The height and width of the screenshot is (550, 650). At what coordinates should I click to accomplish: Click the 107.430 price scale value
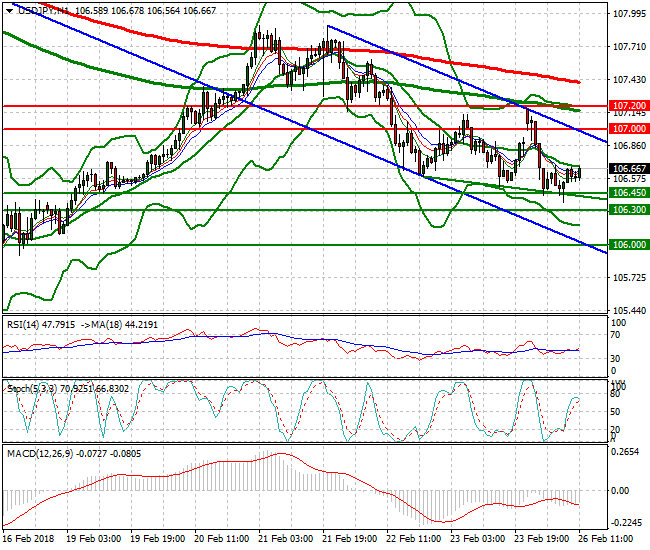629,80
